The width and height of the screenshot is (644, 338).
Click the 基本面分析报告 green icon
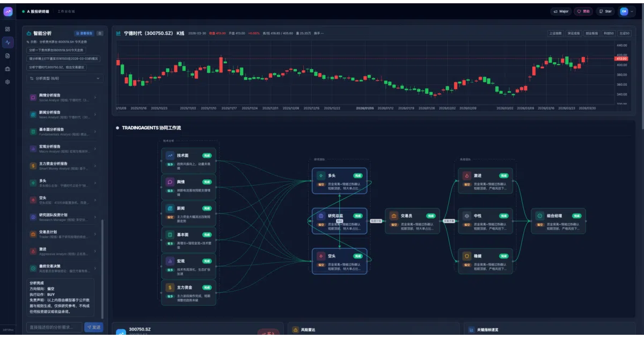[33, 131]
